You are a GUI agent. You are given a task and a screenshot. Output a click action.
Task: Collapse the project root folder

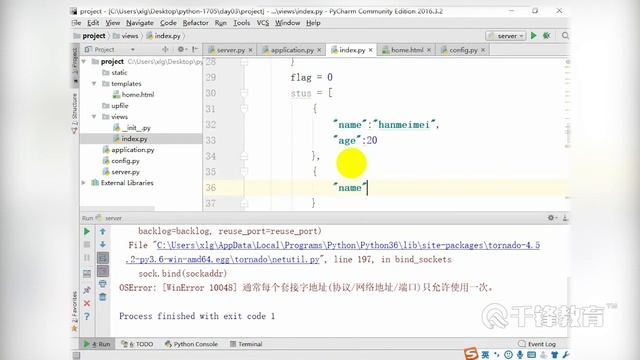[x=84, y=62]
